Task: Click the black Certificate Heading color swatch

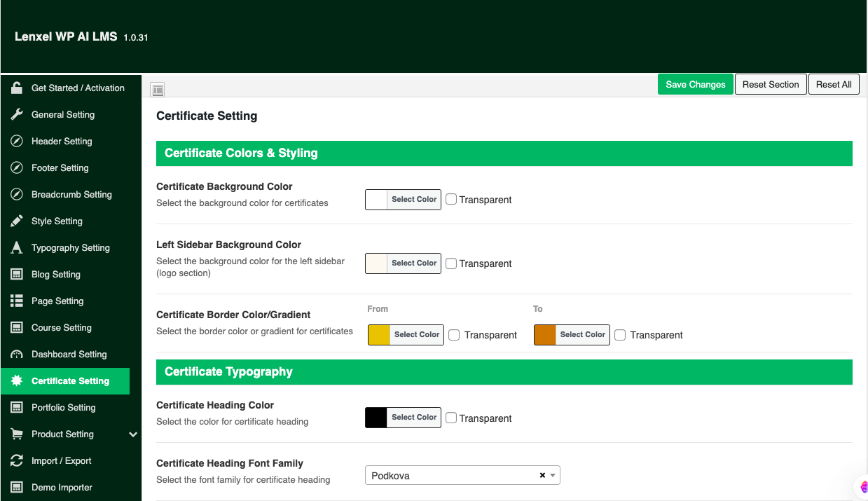Action: (376, 418)
